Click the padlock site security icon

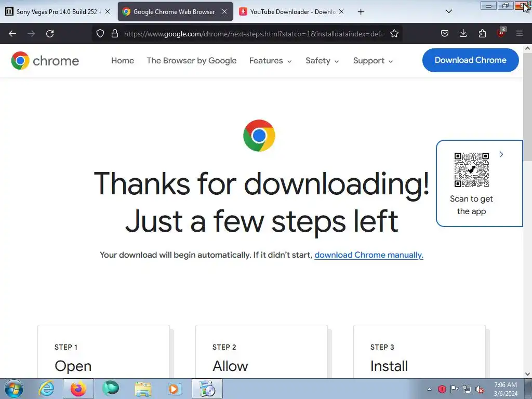pyautogui.click(x=115, y=33)
